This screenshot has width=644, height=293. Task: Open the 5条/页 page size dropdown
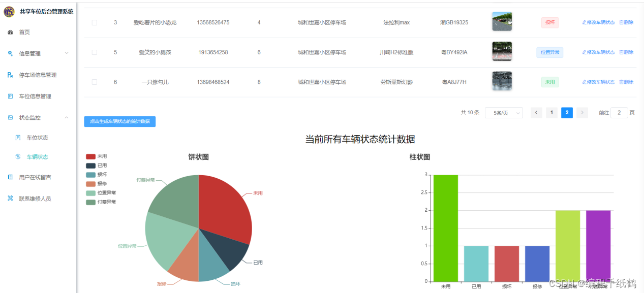(x=504, y=113)
